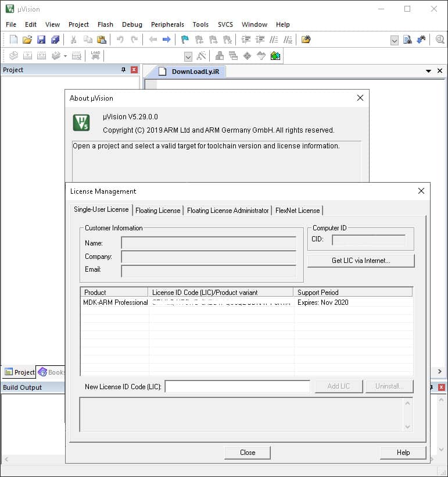Click the Save All icon
Image resolution: width=448 pixels, height=477 pixels.
[x=55, y=40]
